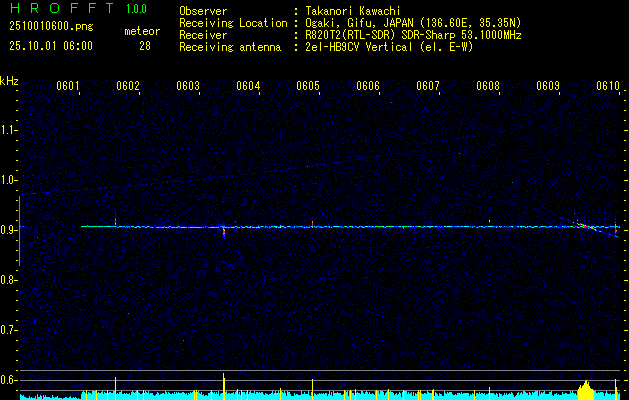This screenshot has width=629, height=400.
Task: Click the tall yellow power bar below 0603
Action: [x=223, y=386]
